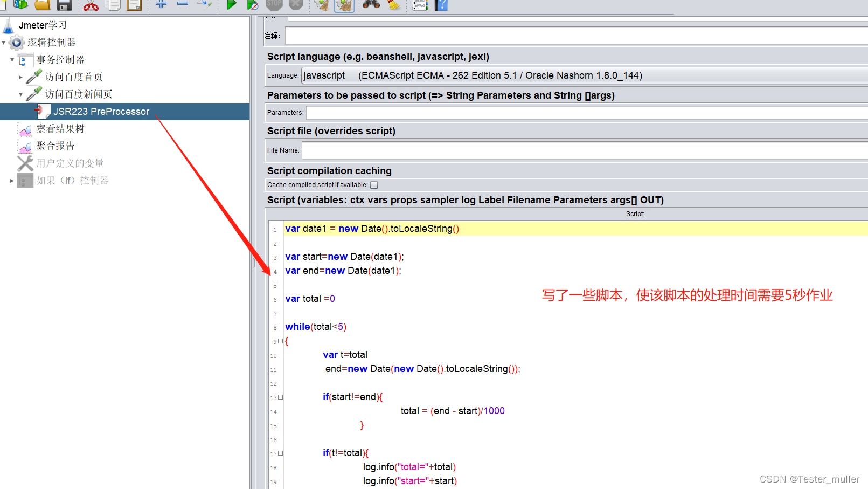This screenshot has height=489, width=868.
Task: Click the Clear All brooms icon
Action: pyautogui.click(x=344, y=5)
